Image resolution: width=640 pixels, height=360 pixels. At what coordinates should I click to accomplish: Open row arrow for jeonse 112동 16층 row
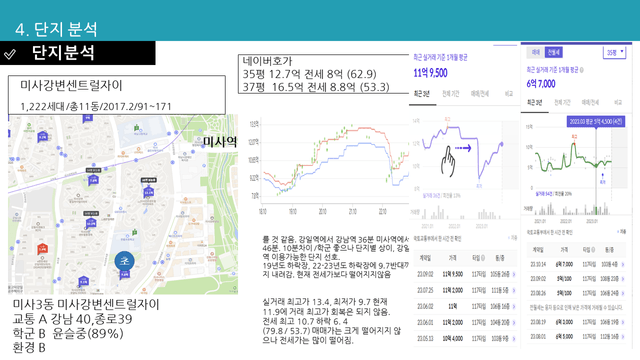(623, 337)
